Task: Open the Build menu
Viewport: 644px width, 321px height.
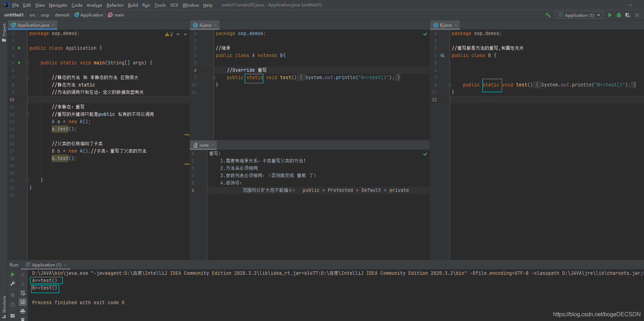Action: [133, 5]
